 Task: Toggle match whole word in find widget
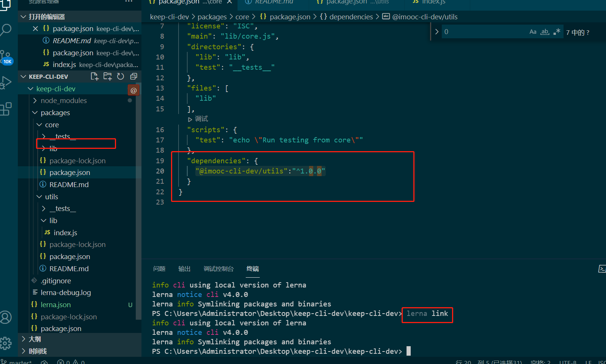click(x=545, y=32)
